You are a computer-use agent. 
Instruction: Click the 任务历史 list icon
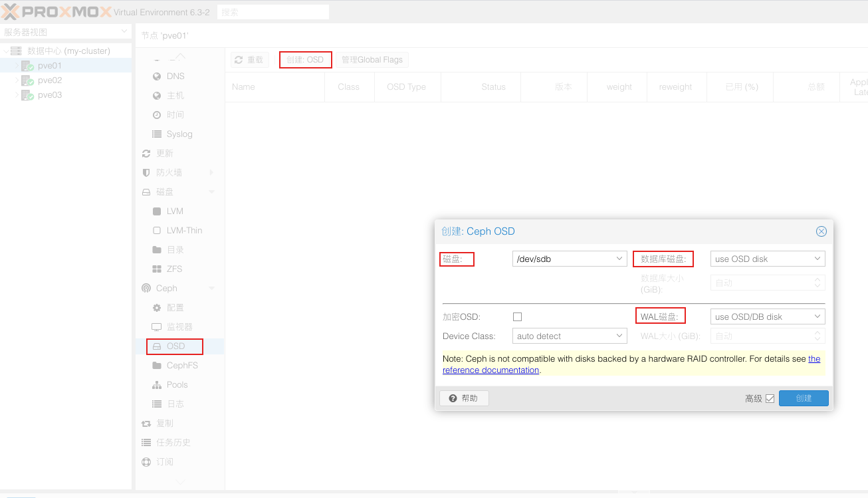pos(146,443)
